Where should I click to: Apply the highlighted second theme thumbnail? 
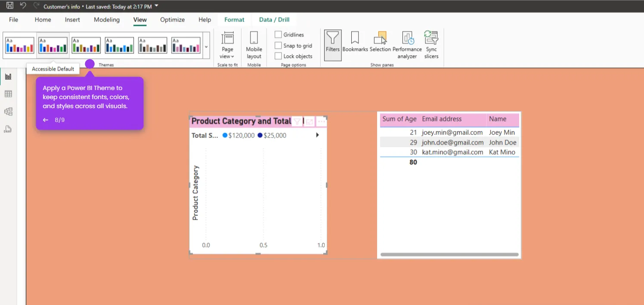click(x=53, y=45)
